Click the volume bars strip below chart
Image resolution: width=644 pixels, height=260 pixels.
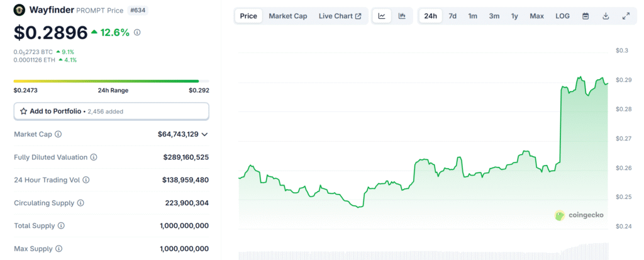tap(423, 251)
